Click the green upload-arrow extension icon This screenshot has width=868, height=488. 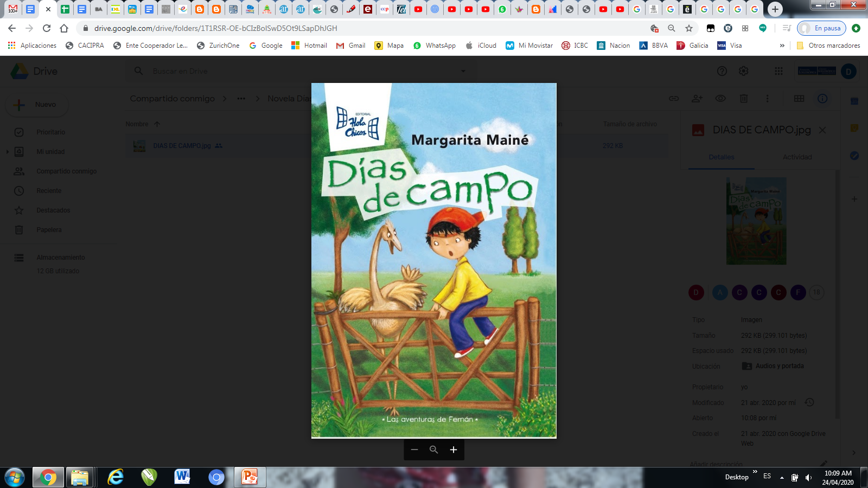pos(856,28)
